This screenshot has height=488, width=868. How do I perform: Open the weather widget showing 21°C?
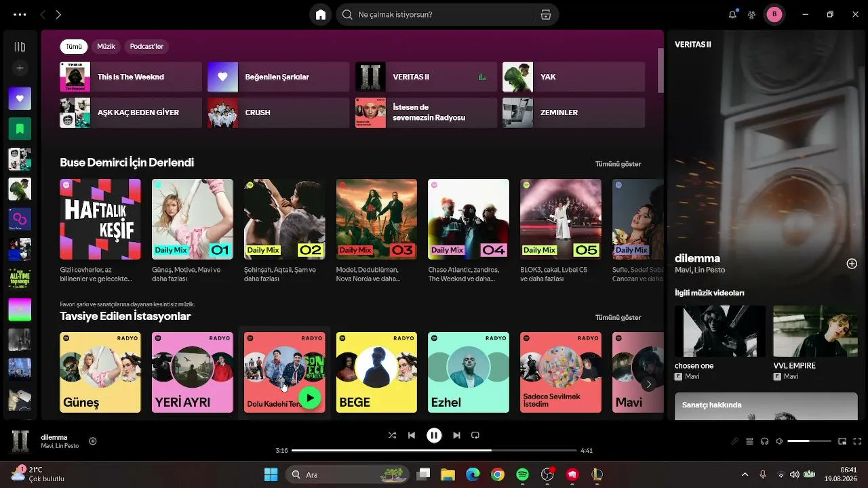click(37, 474)
